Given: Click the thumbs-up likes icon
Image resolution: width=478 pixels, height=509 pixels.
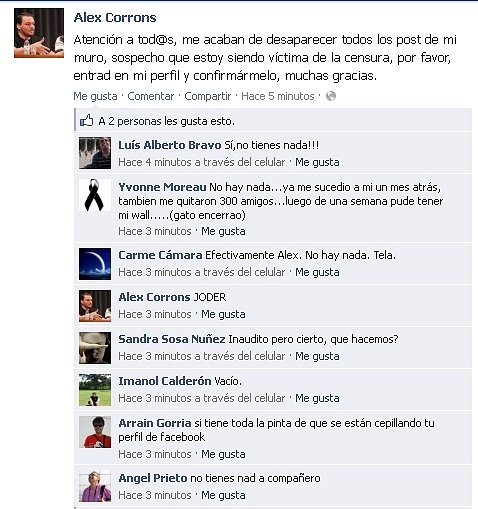Looking at the screenshot, I should [87, 121].
